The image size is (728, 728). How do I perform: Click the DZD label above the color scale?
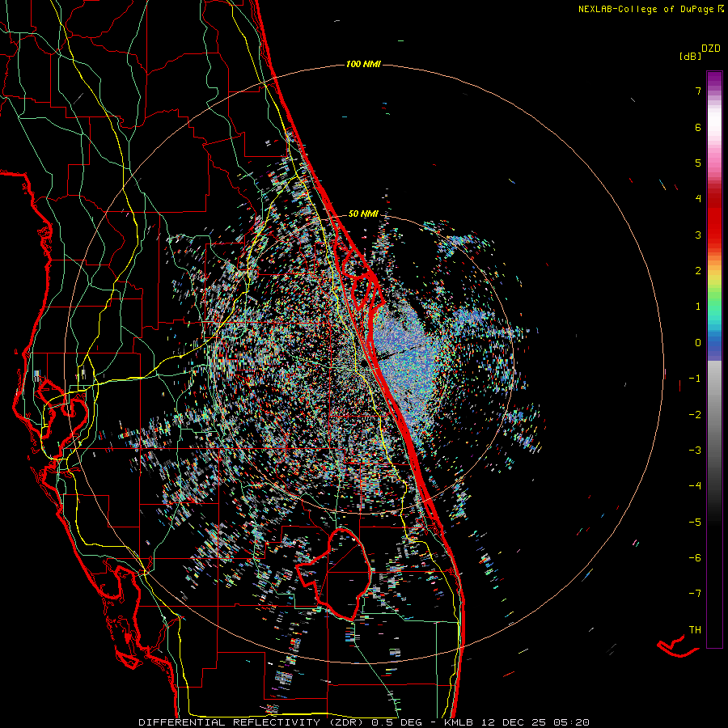pyautogui.click(x=711, y=49)
